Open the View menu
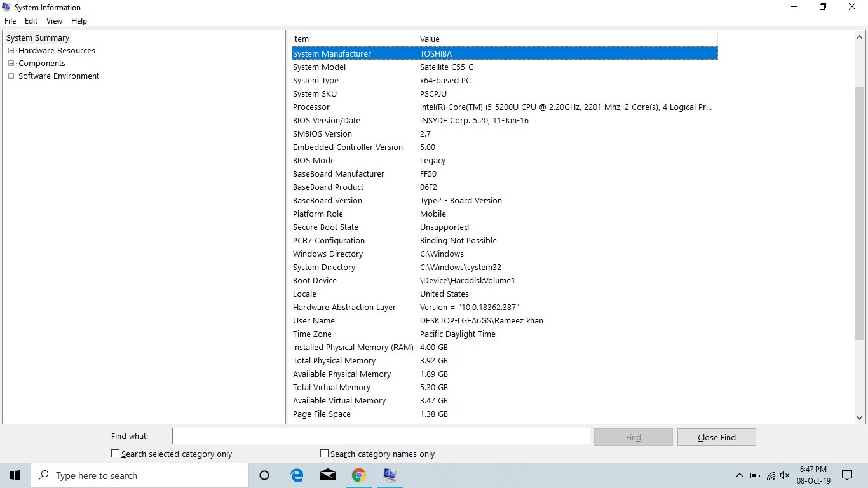Image resolution: width=868 pixels, height=488 pixels. (54, 21)
